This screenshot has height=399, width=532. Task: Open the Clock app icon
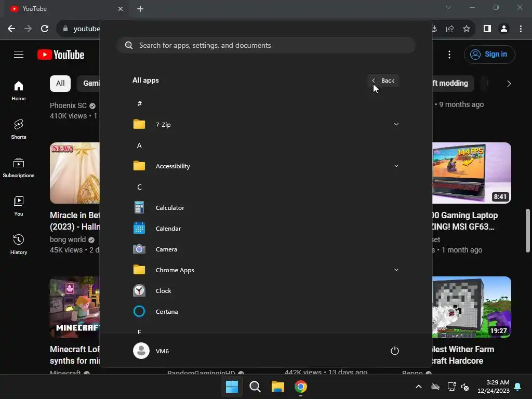coord(139,291)
